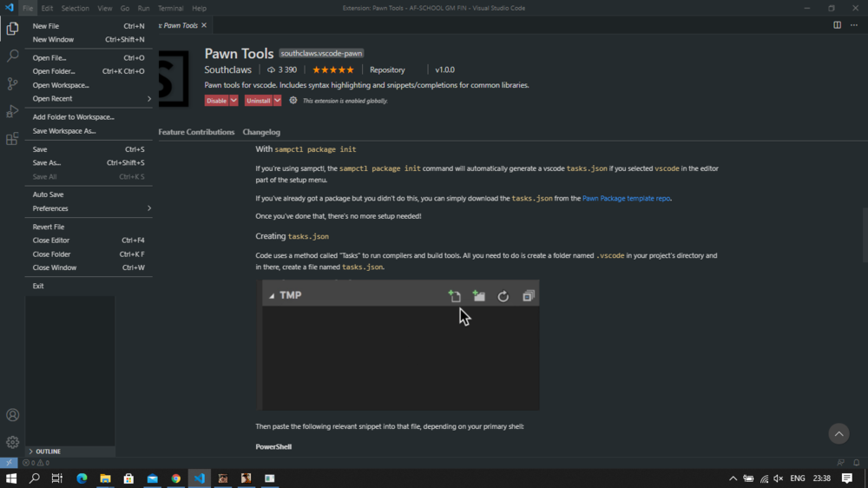This screenshot has width=868, height=488.
Task: Open the Repository link
Action: coord(387,69)
